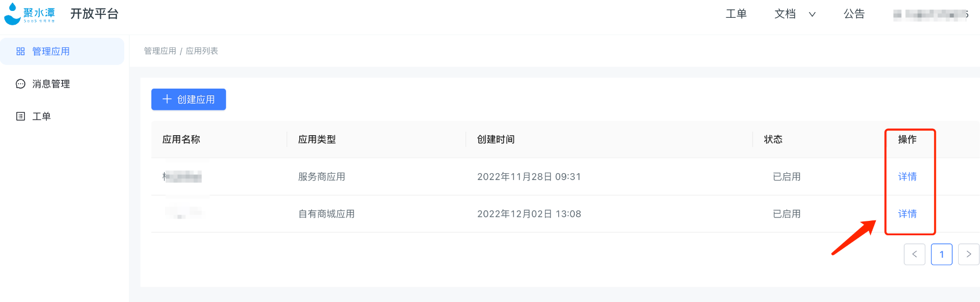Go to next page with right chevron

[x=968, y=254]
